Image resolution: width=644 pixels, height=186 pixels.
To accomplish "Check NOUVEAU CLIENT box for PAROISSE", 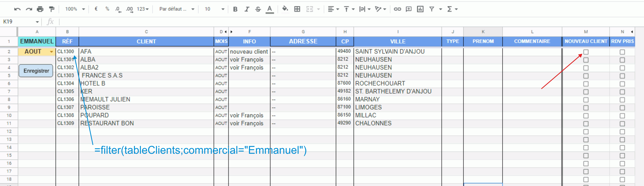I will coord(586,108).
